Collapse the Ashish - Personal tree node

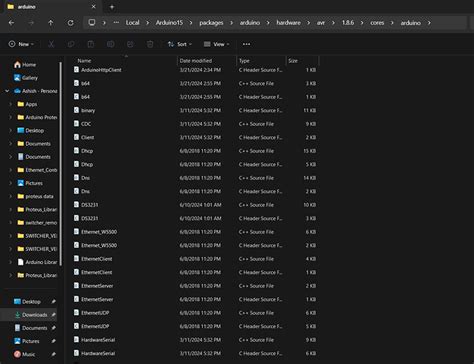(7, 91)
